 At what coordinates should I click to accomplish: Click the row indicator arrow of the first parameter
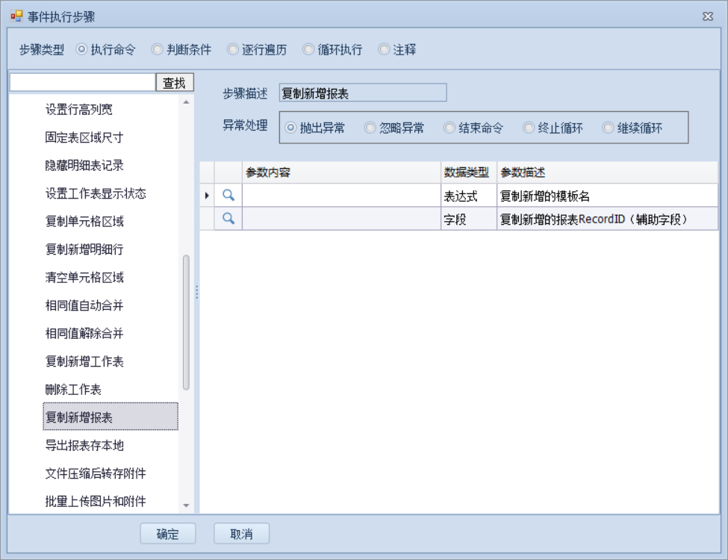(x=207, y=196)
